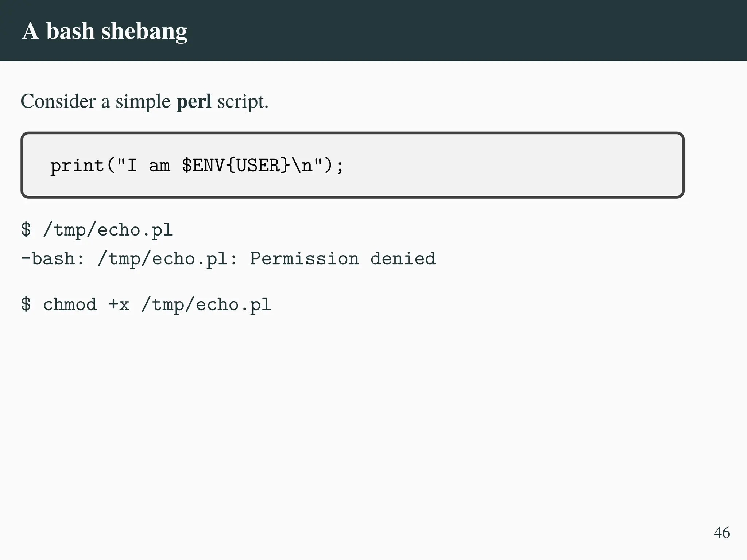
Task: Click the slide page number 46
Action: click(x=721, y=533)
